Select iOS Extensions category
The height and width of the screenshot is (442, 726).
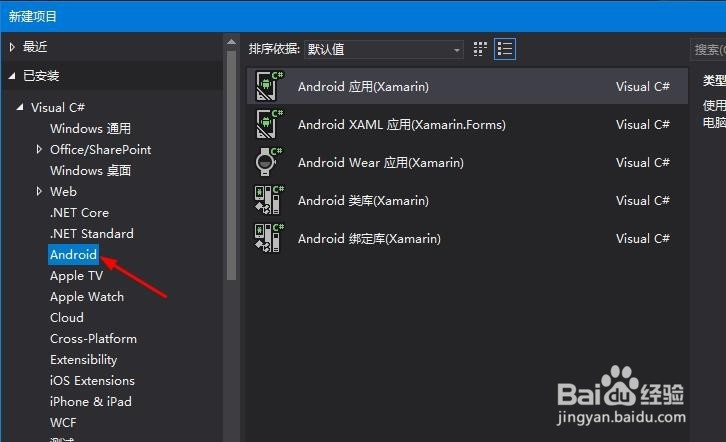(92, 380)
